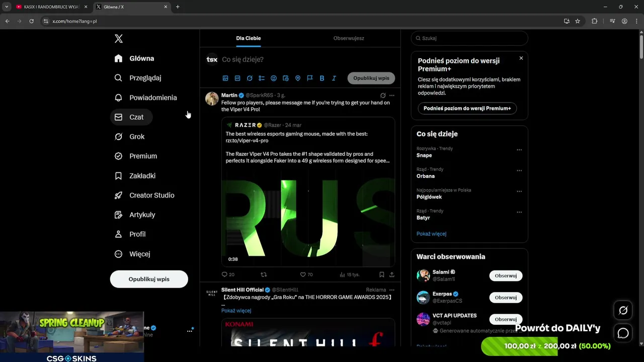
Task: Open options for Snape trend
Action: (x=519, y=150)
